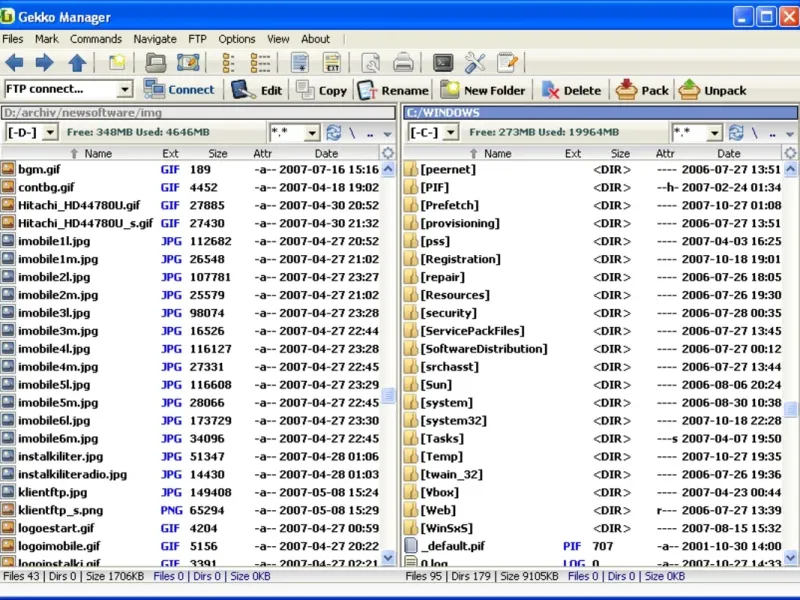
Task: Open the Navigate menu
Action: point(155,39)
